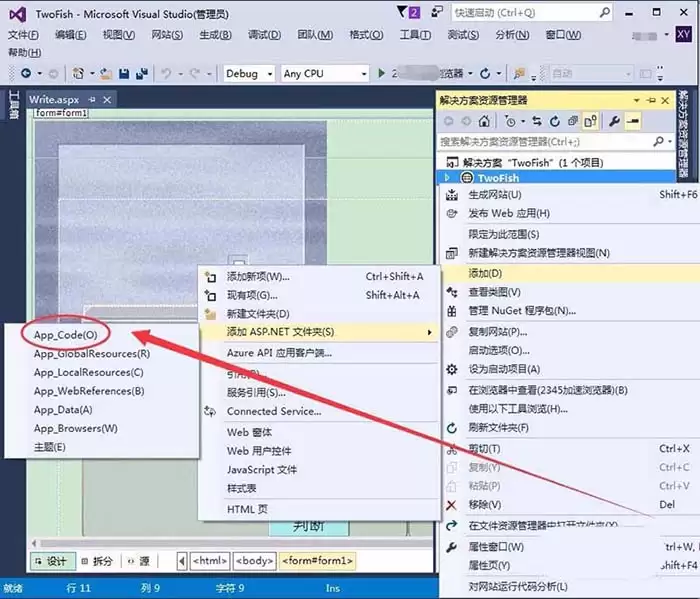Screen dimensions: 700x599
Task: Toggle Show All Files in Solution Explorer
Action: [x=591, y=121]
